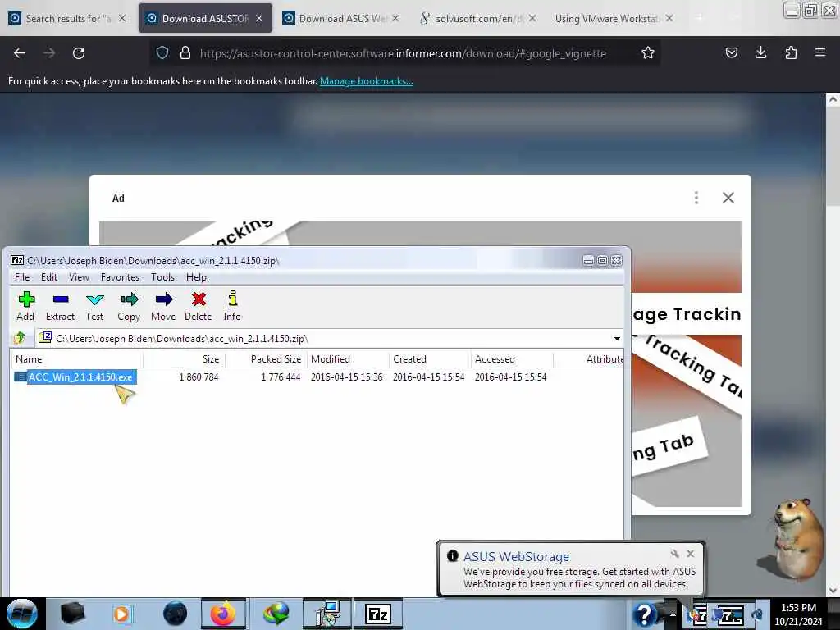Open the Edit menu in 7-Zip

(48, 277)
